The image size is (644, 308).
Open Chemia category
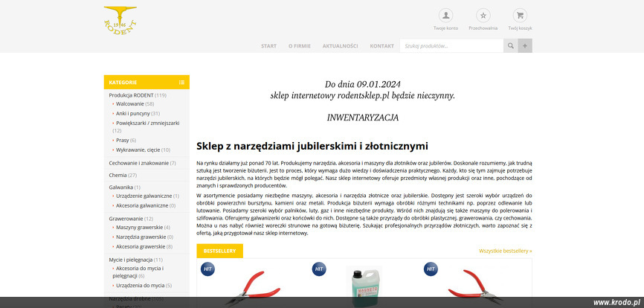[117, 175]
